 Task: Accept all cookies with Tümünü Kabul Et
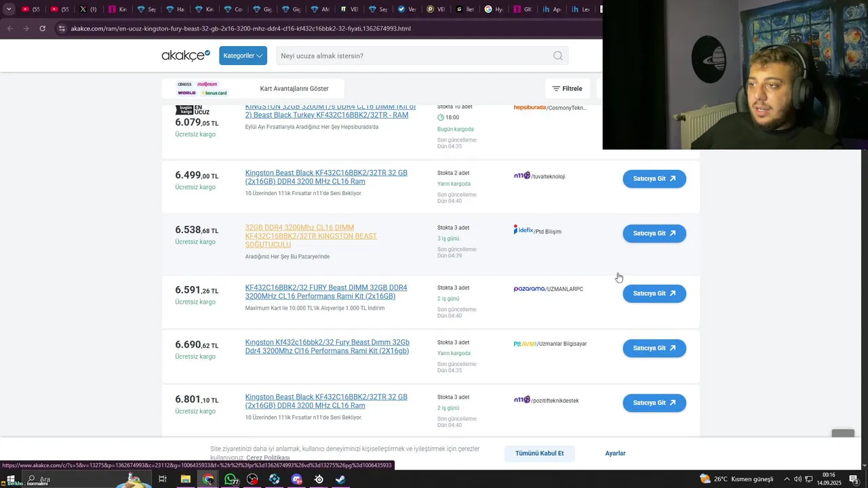[539, 453]
